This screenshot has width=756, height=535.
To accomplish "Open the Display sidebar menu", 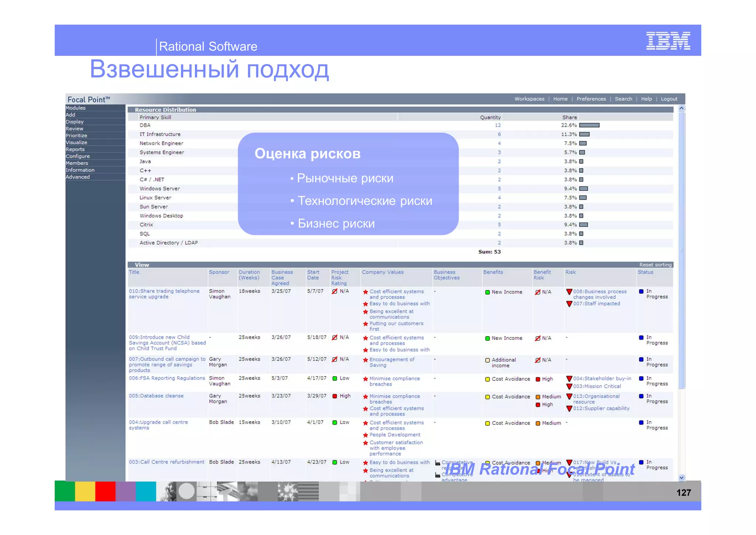I will 75,122.
